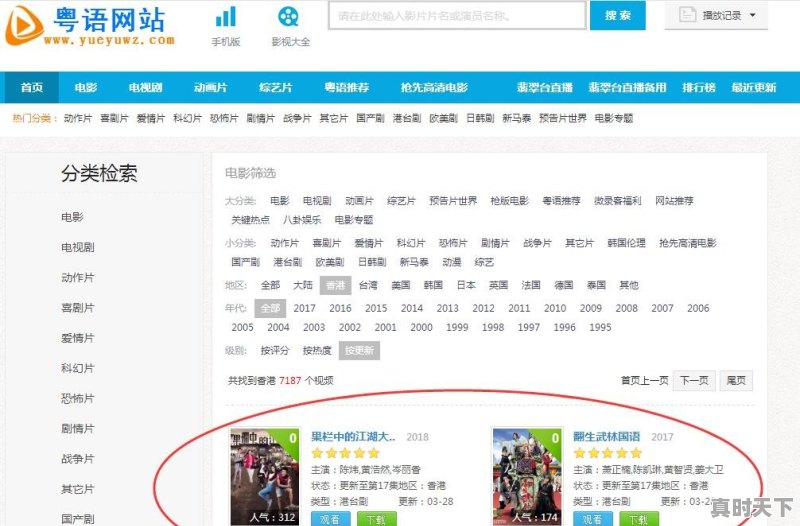Open 电影 tab in the navigation bar

(86, 88)
